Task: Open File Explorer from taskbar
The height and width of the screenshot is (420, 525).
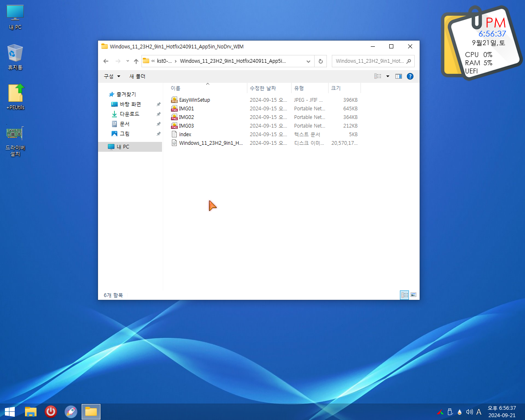Action: coord(31,411)
